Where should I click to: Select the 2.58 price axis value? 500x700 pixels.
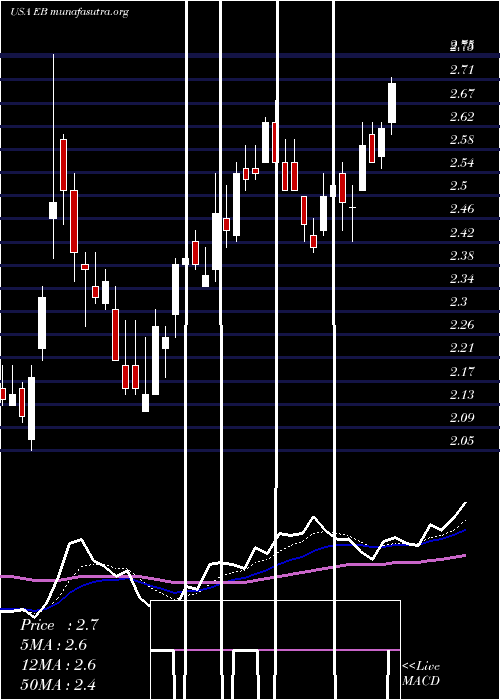462,140
